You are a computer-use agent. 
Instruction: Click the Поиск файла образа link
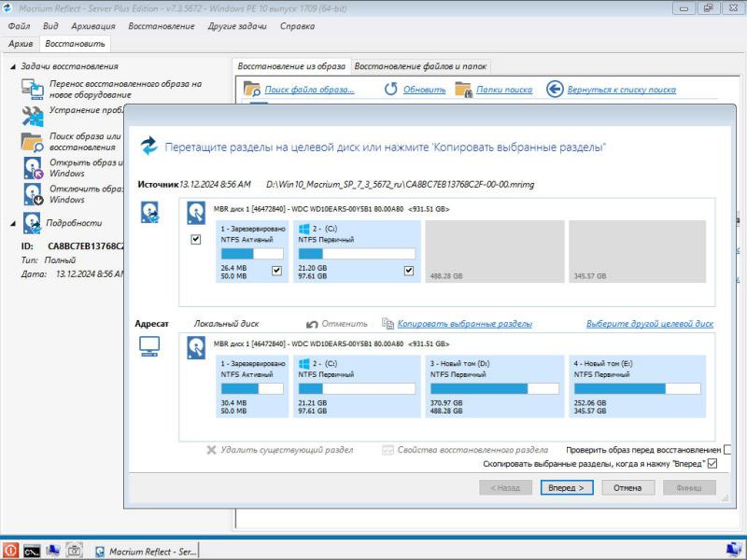[309, 90]
